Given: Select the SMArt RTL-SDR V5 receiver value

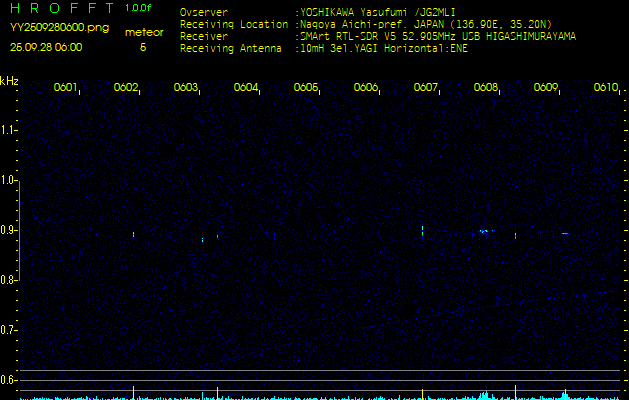Looking at the screenshot, I should (438, 37).
